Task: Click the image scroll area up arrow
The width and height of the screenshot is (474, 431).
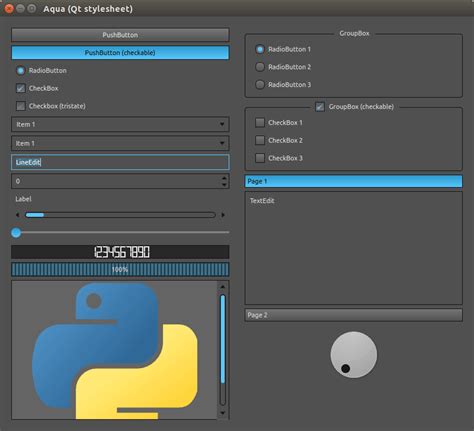Action: pos(223,286)
